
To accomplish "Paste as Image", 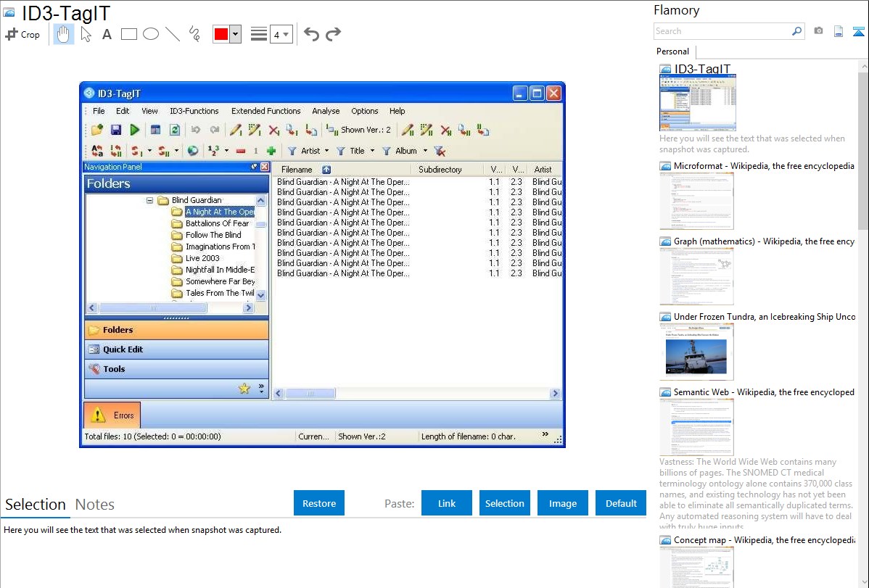I will 562,503.
